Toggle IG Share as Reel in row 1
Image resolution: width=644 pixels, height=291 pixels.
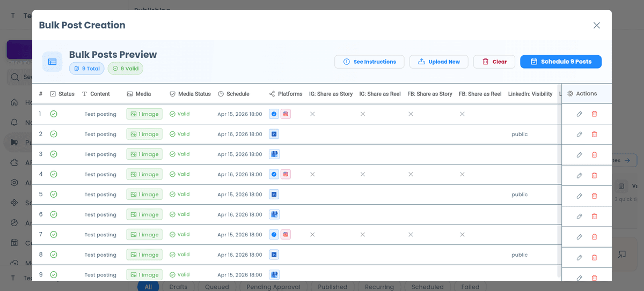pos(363,114)
